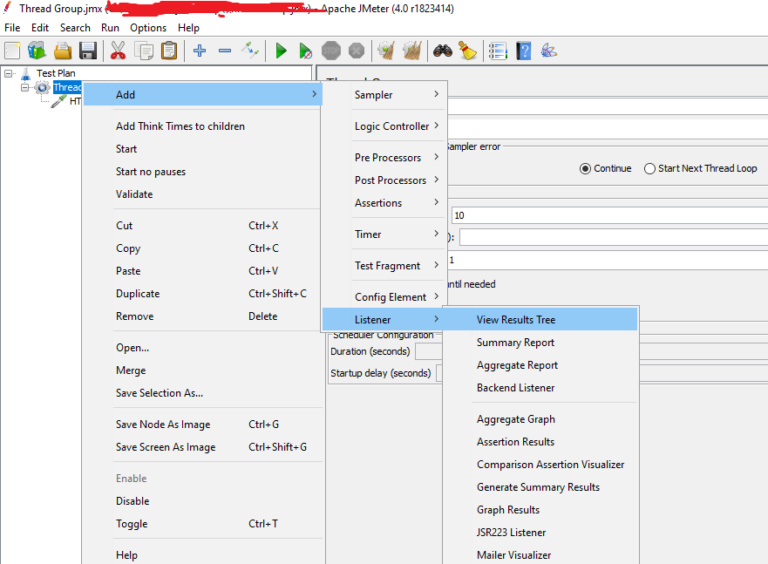Choose View Results Tree listener

coord(541,320)
